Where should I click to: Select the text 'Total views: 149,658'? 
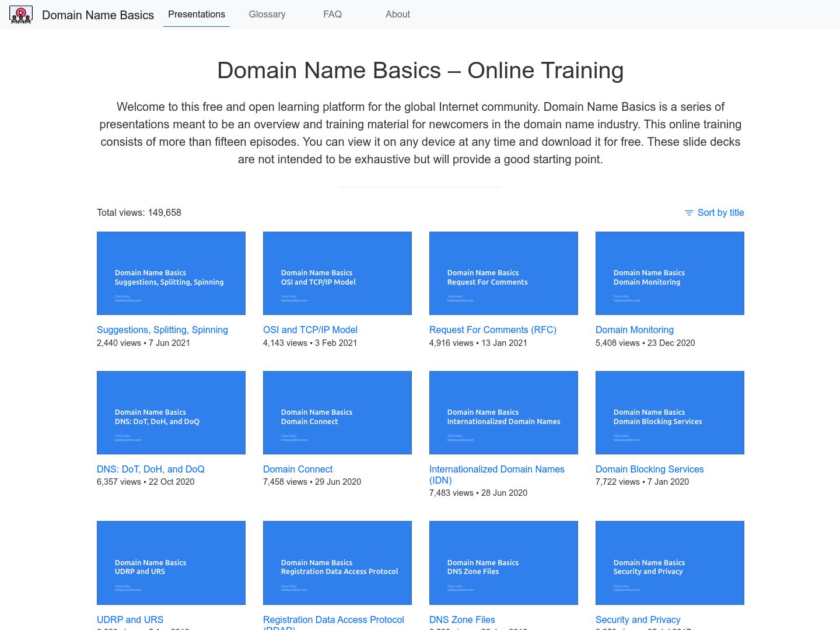tap(139, 212)
